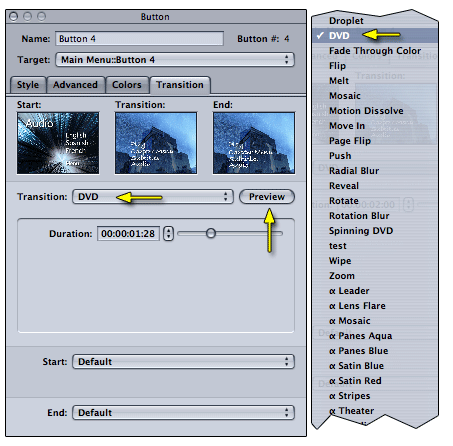Image resolution: width=453 pixels, height=446 pixels.
Task: Click the Duration stepper arrows
Action: pyautogui.click(x=168, y=233)
